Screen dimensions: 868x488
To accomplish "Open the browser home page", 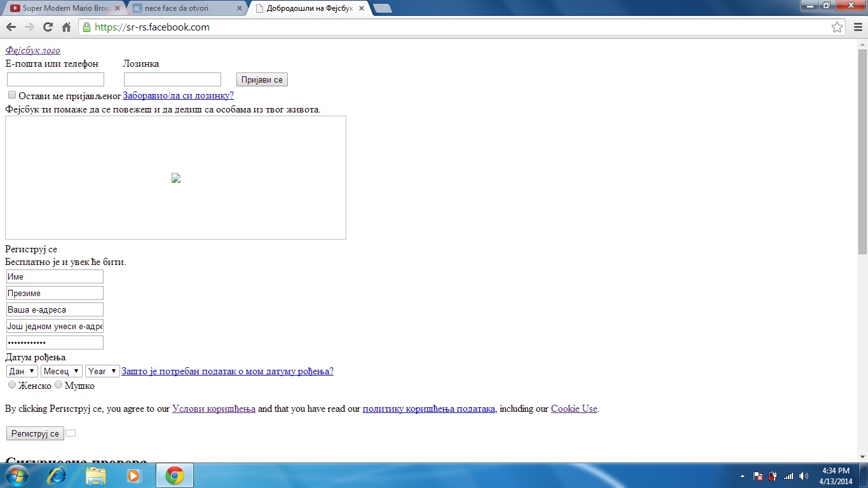I will point(66,27).
